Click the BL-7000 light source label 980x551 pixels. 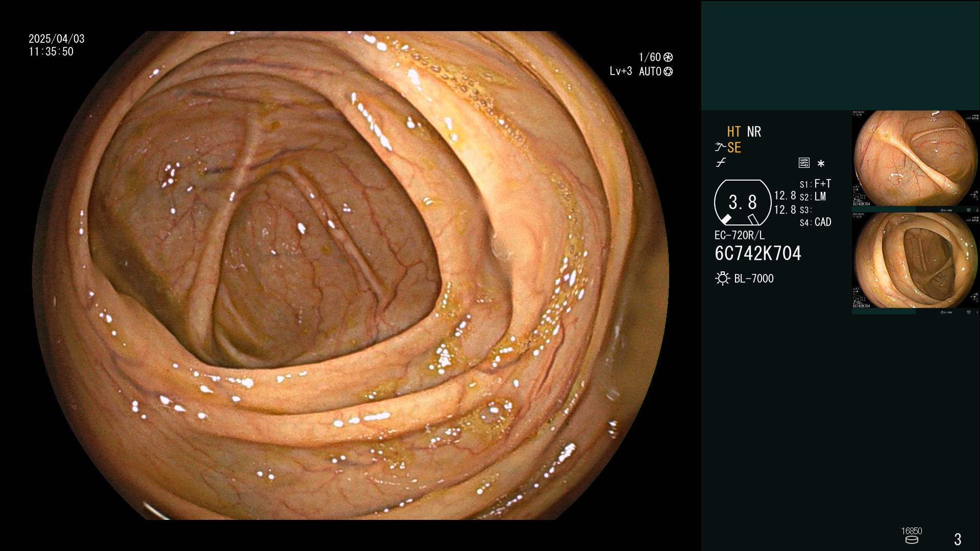(754, 279)
